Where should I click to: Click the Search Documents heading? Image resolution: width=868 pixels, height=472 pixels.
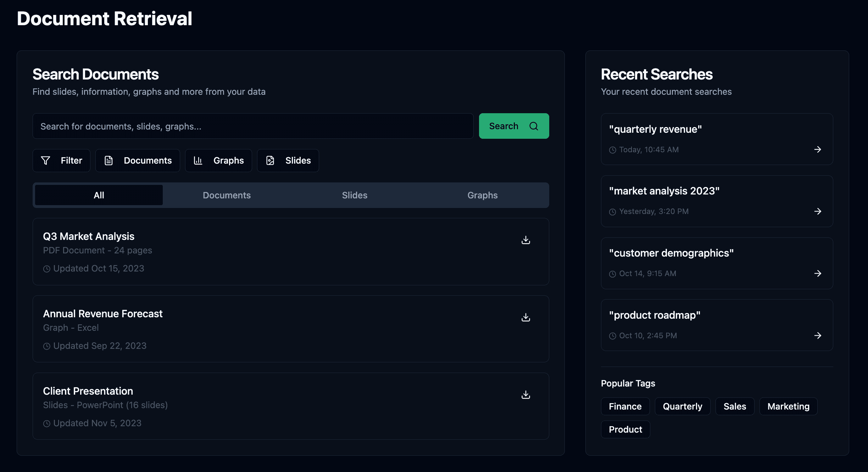point(96,74)
